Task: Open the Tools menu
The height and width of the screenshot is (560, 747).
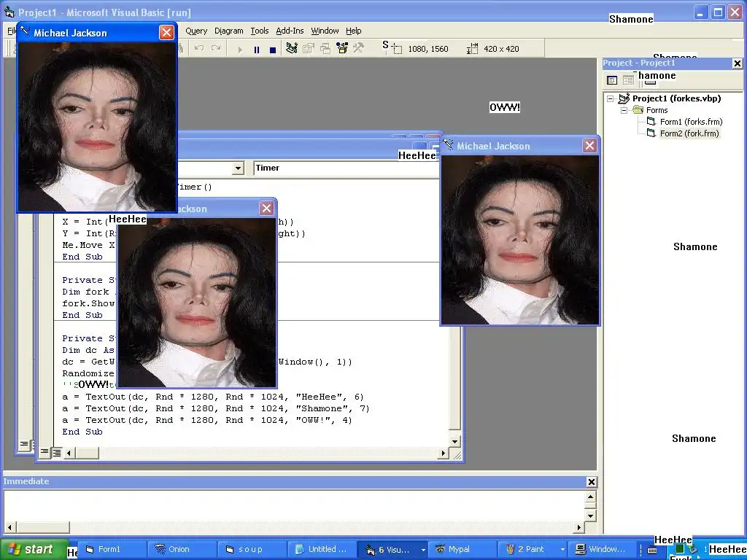Action: pyautogui.click(x=260, y=31)
